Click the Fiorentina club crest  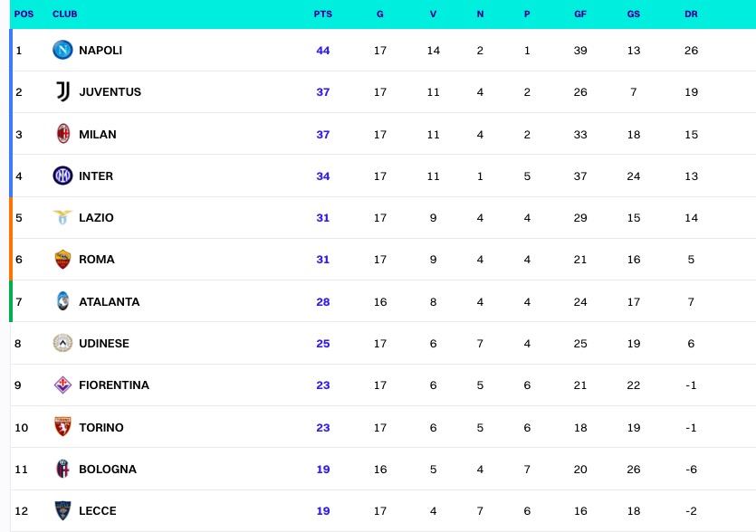[62, 385]
